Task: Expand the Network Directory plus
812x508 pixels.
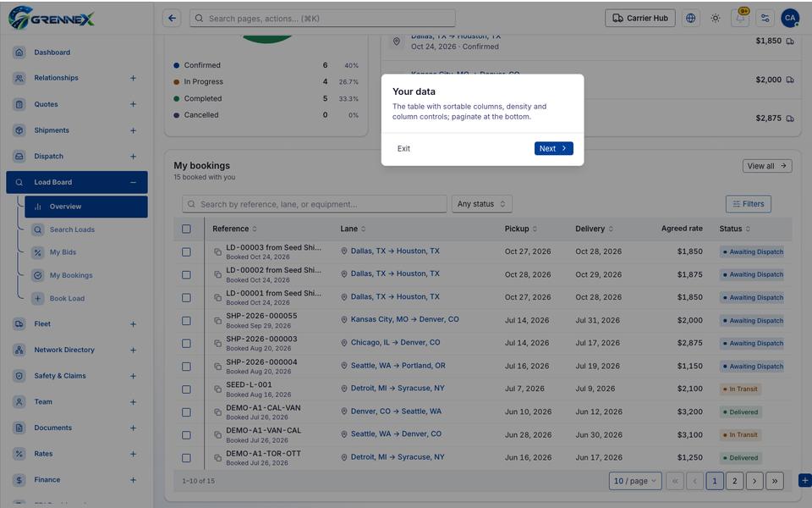Action: [x=133, y=350]
